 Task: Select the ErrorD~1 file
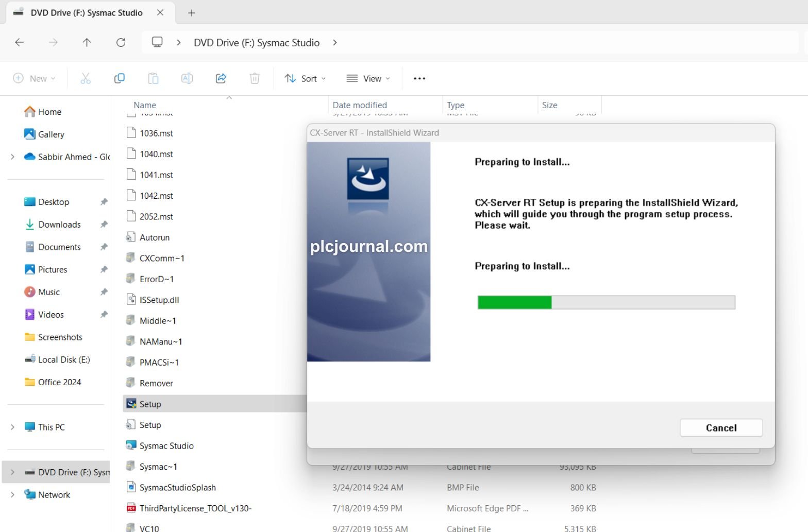click(157, 279)
